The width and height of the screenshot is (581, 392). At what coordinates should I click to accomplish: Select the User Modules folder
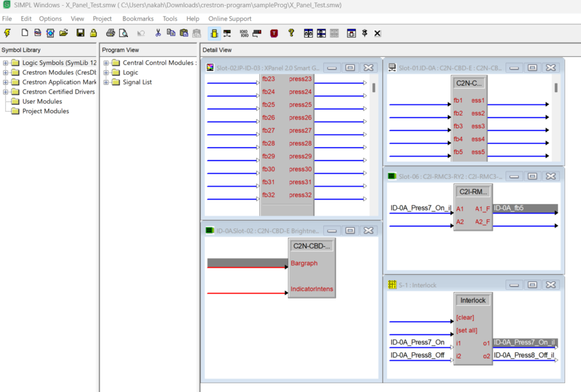coord(42,102)
